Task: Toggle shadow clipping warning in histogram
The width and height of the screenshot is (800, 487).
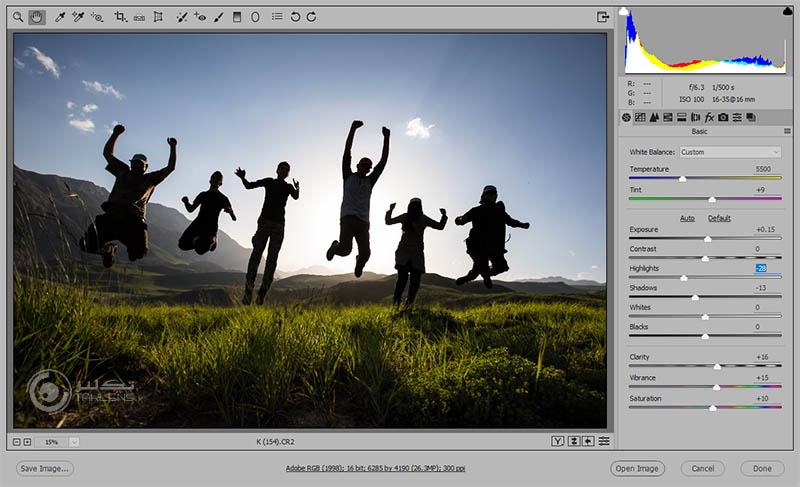Action: point(625,12)
